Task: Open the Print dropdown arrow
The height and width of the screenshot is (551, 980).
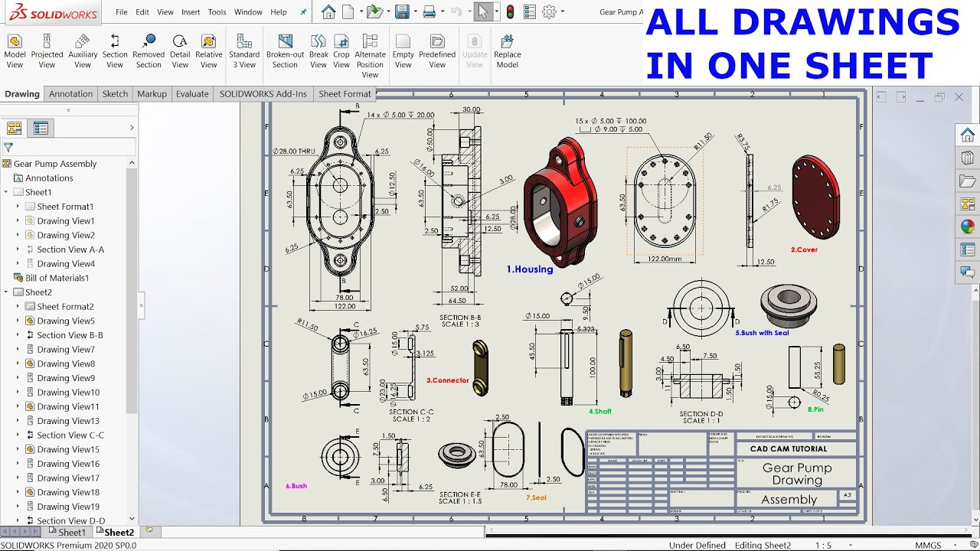Action: pyautogui.click(x=441, y=12)
